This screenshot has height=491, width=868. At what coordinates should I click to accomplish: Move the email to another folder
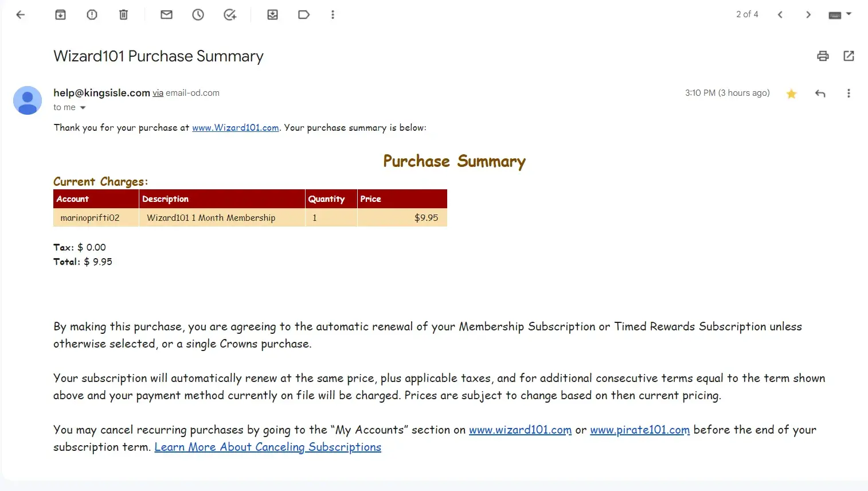tap(272, 15)
